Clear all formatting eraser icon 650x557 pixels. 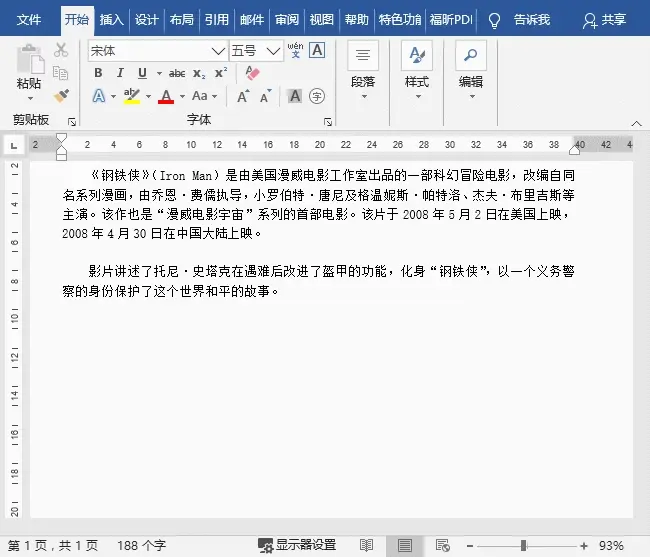click(x=252, y=73)
